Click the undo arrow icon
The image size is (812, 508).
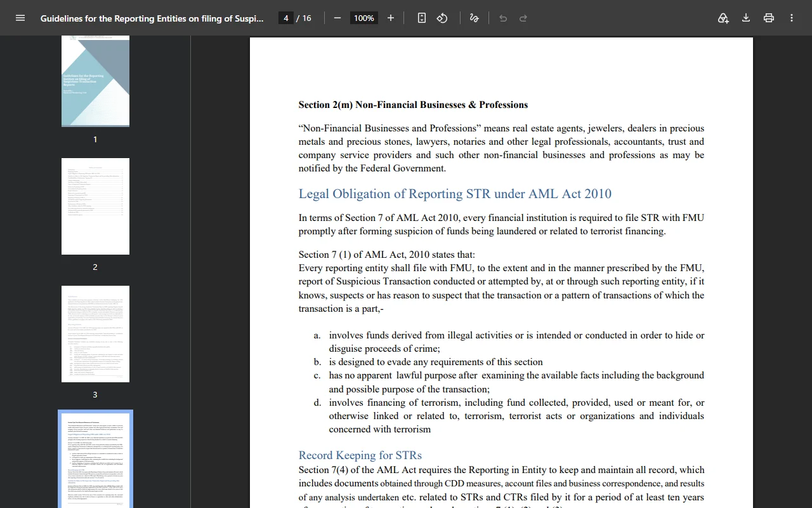pyautogui.click(x=503, y=18)
